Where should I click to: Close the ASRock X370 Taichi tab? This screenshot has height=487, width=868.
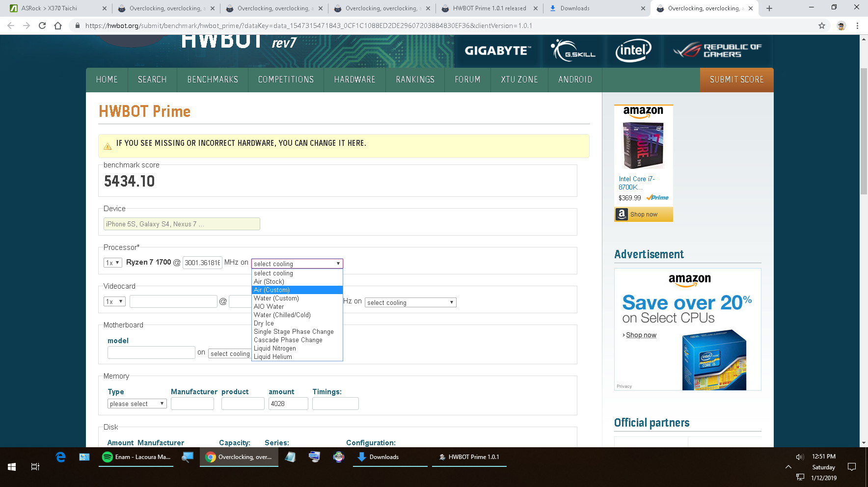(105, 8)
